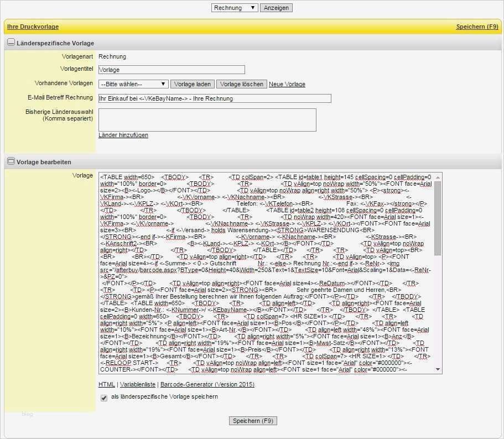Image resolution: width=504 pixels, height=439 pixels.
Task: Click the Vorhandene Vorlagen label
Action: tap(64, 83)
